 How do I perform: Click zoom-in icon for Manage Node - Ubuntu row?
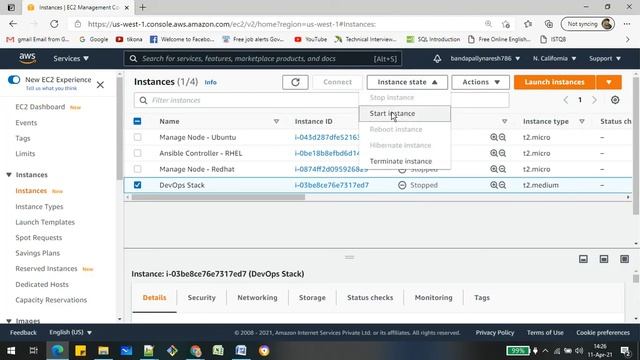tap(493, 138)
